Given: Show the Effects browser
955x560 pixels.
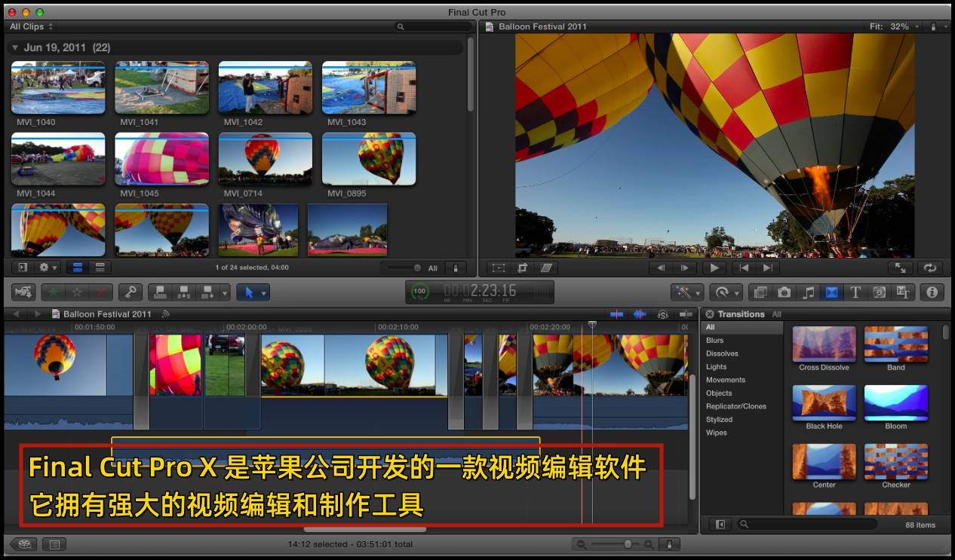Looking at the screenshot, I should [760, 292].
